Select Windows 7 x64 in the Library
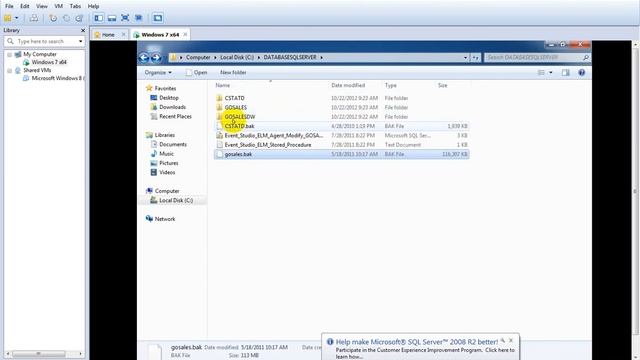This screenshot has width=640, height=360. coord(49,62)
